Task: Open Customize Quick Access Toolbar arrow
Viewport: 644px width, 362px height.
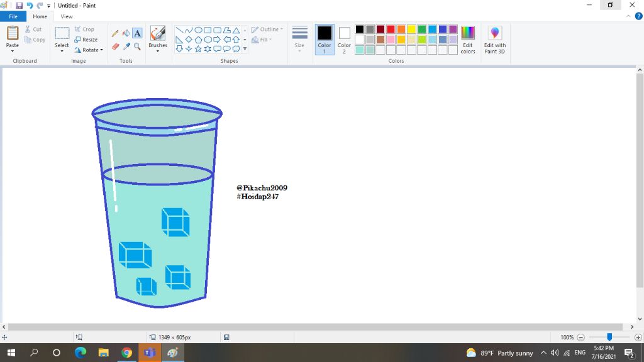Action: point(48,6)
